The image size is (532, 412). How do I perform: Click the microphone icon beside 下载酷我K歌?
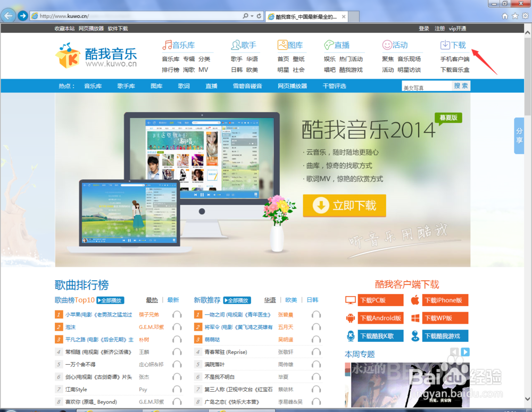pos(351,335)
